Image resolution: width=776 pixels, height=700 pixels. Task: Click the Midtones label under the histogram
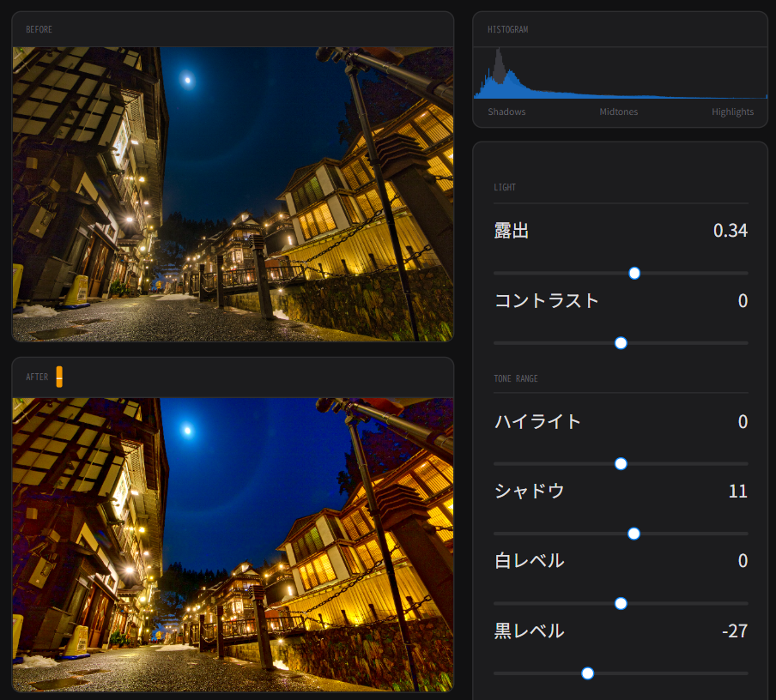pyautogui.click(x=618, y=112)
